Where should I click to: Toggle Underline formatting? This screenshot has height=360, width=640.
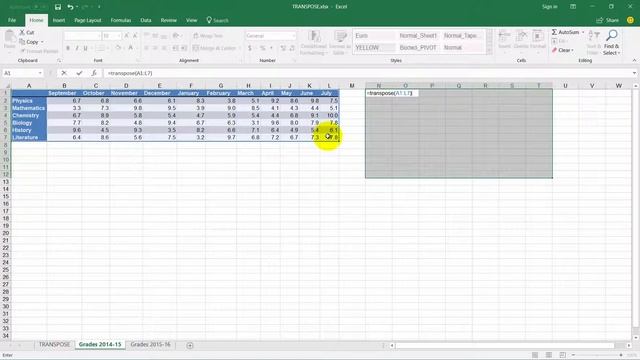(85, 48)
